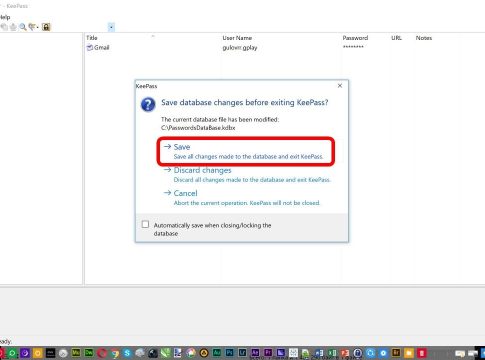The width and height of the screenshot is (485, 360).
Task: Click the URL column header
Action: 396,38
